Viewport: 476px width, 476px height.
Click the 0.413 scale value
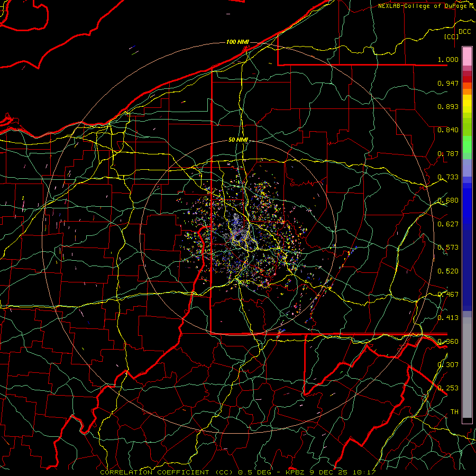[x=448, y=317]
